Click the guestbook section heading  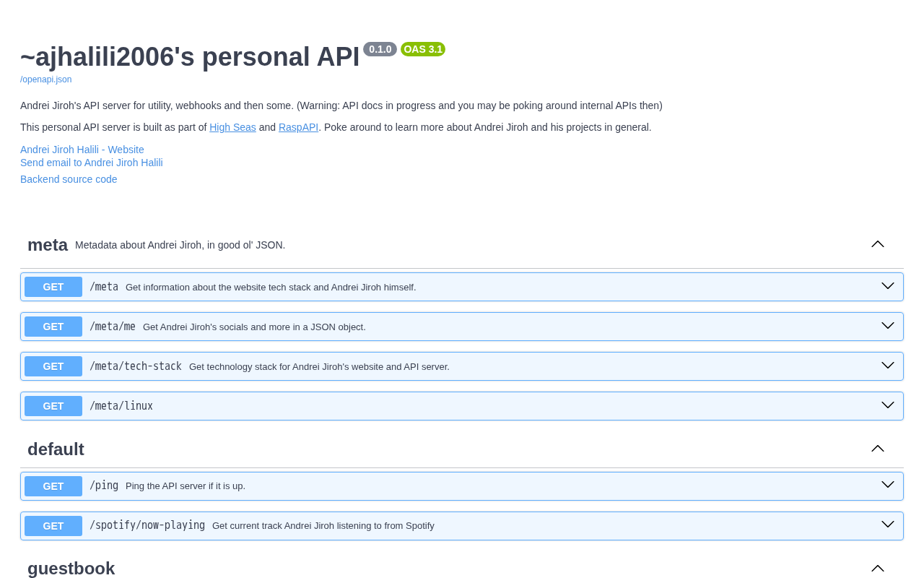tap(71, 569)
